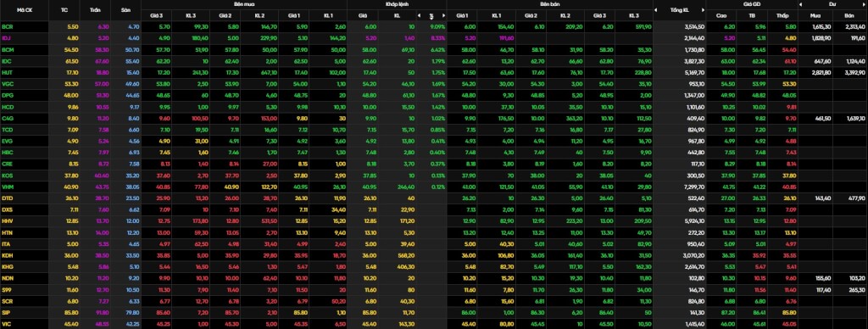Click the left arrow next to Dư header
868x329 pixels.
(x=801, y=4)
